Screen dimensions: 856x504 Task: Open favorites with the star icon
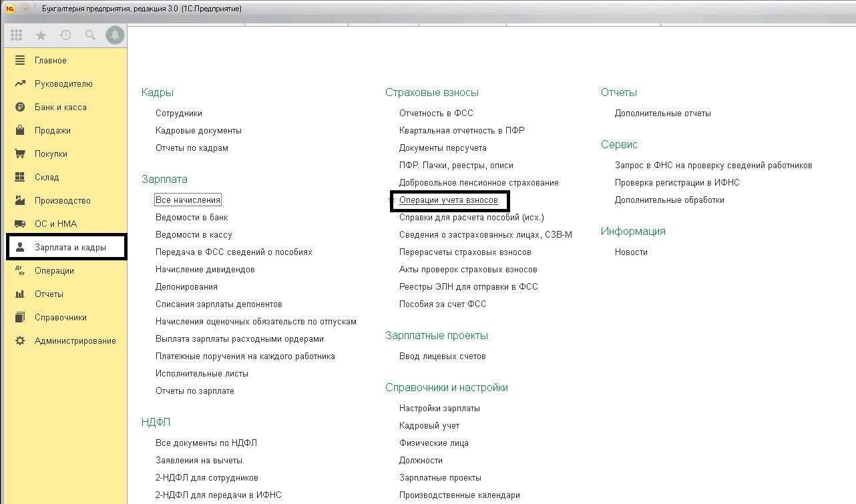pyautogui.click(x=41, y=35)
